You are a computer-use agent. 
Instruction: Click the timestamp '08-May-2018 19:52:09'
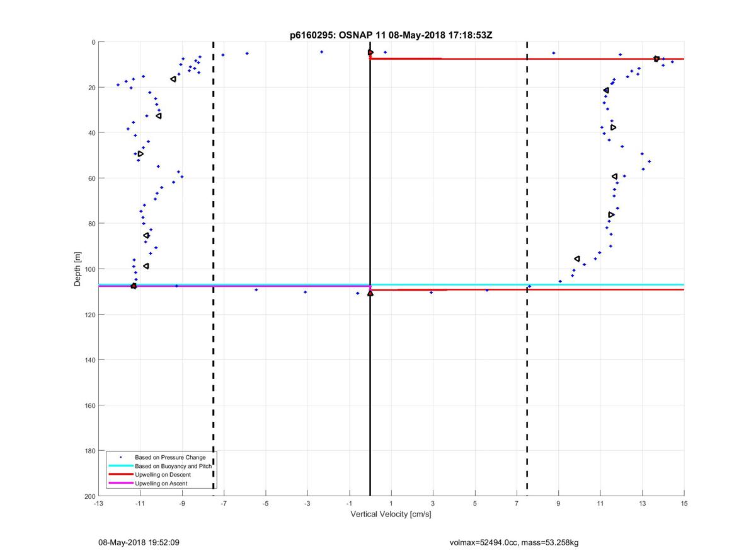pyautogui.click(x=139, y=542)
